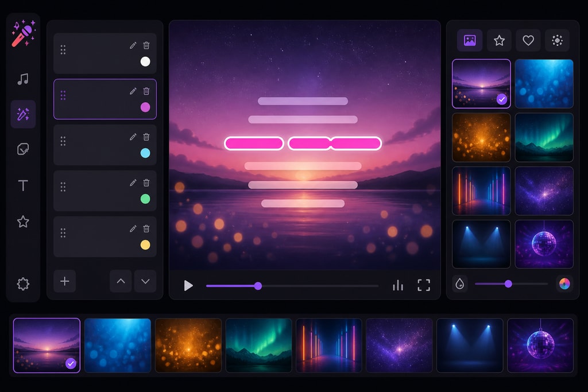Click the droplet opacity icon
The height and width of the screenshot is (392, 588).
click(x=460, y=284)
